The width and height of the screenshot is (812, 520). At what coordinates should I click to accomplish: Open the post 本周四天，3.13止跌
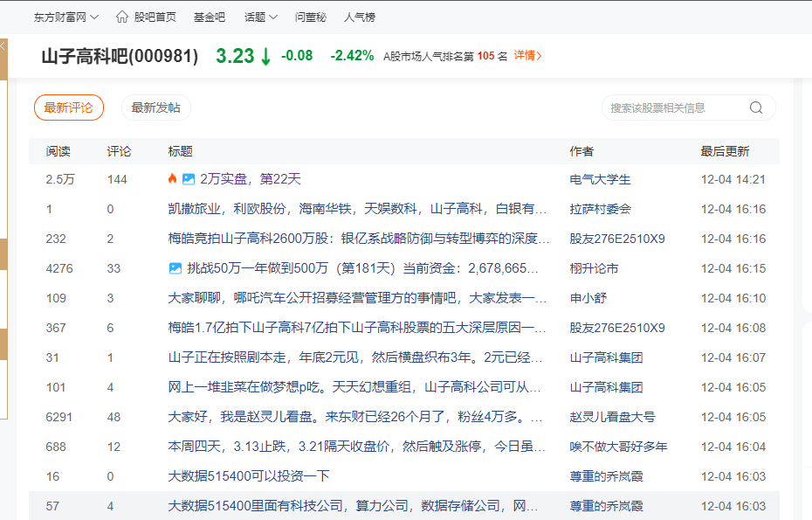(x=357, y=447)
